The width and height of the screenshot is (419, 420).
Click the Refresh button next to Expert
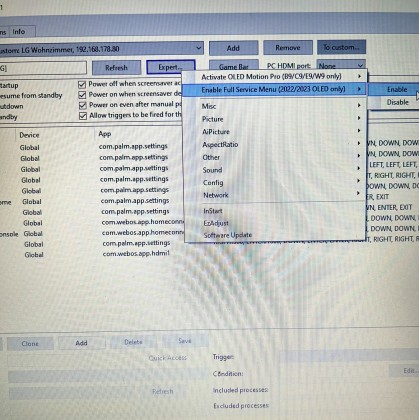(x=116, y=68)
